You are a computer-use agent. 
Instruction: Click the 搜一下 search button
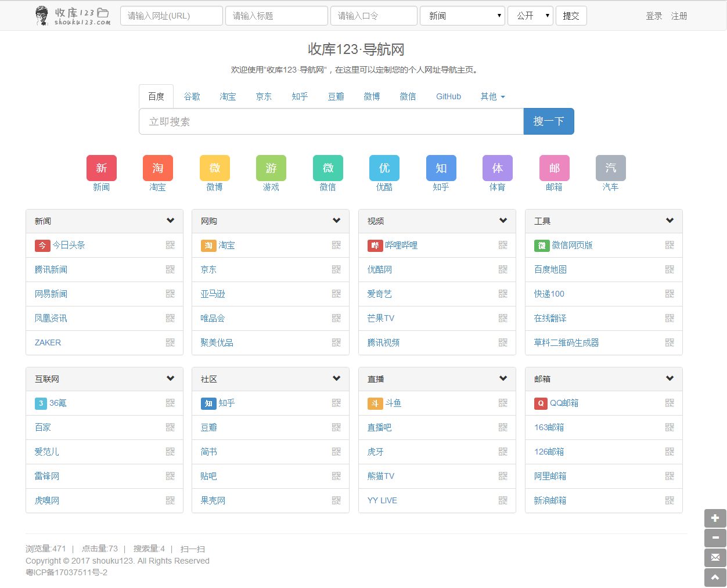coord(549,121)
